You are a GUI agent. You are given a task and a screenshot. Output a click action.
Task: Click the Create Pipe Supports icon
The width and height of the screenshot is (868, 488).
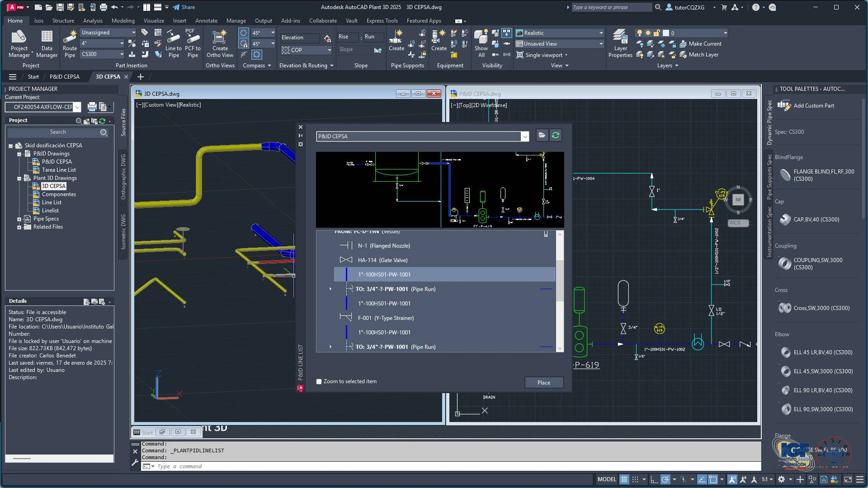396,41
